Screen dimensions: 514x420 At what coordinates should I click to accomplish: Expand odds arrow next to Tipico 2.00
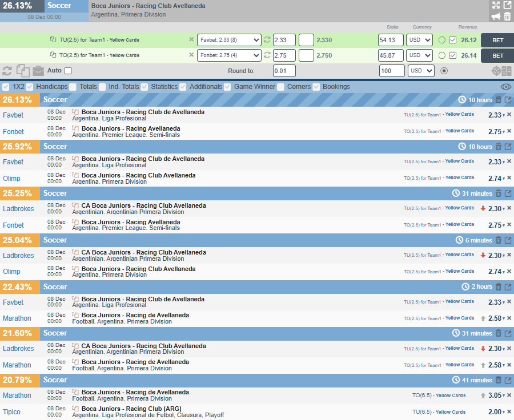[x=504, y=413]
